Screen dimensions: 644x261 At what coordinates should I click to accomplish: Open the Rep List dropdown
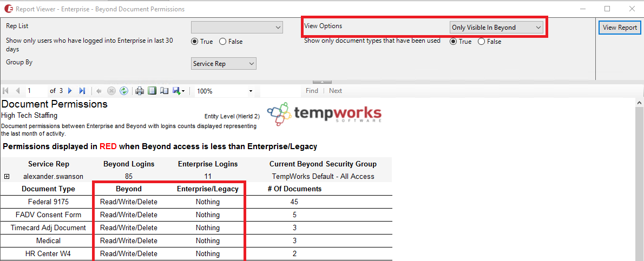point(237,28)
